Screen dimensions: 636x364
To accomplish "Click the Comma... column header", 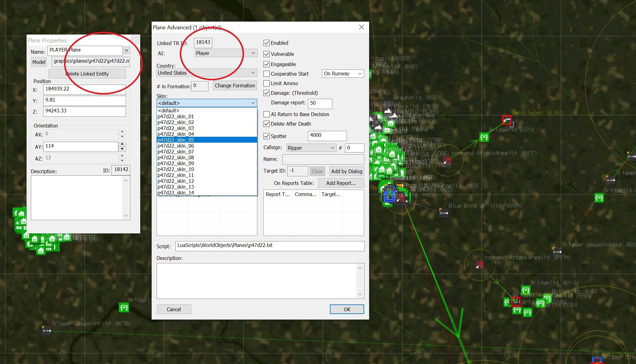I will 306,194.
